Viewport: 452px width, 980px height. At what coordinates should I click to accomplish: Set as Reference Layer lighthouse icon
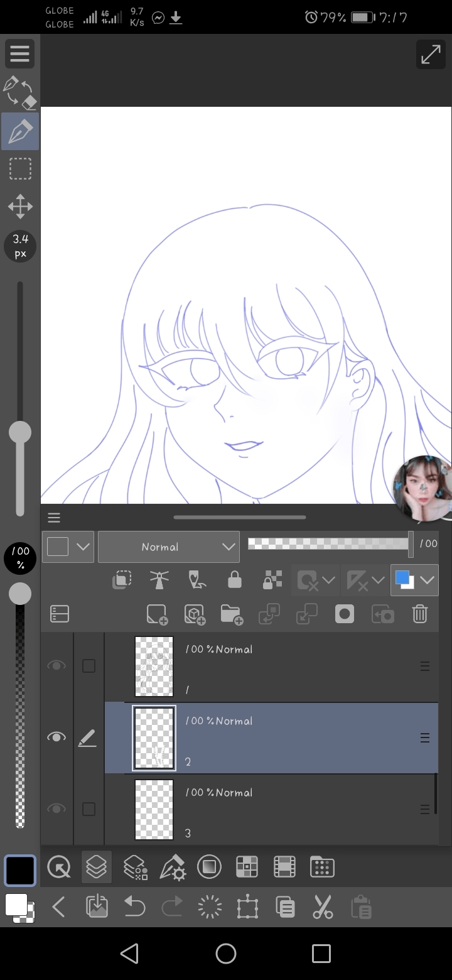[159, 580]
